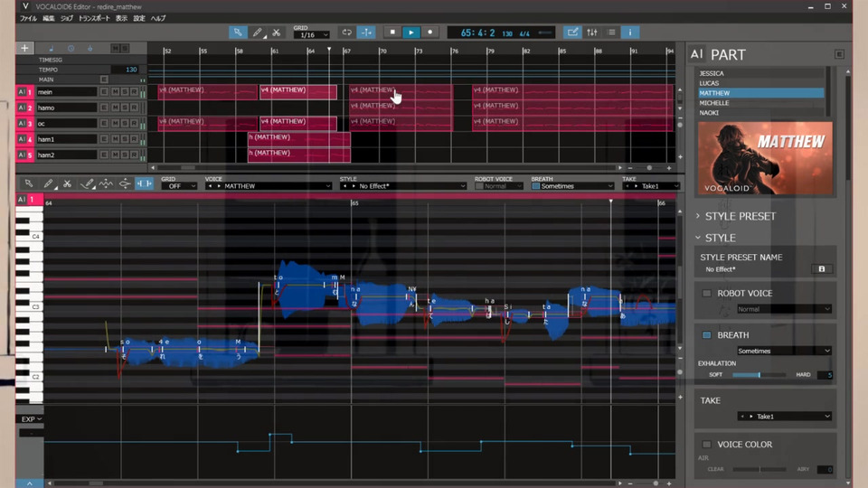868x488 pixels.
Task: Open the toolbar TAKE Take1 dropdown
Action: [650, 186]
